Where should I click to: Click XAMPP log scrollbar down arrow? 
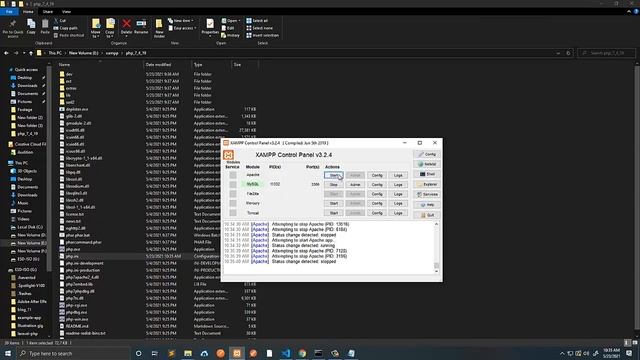(x=436, y=271)
